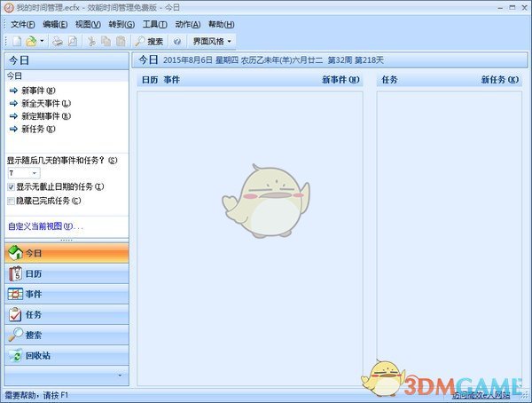Click the 日历 事件 panel header label

pos(160,80)
